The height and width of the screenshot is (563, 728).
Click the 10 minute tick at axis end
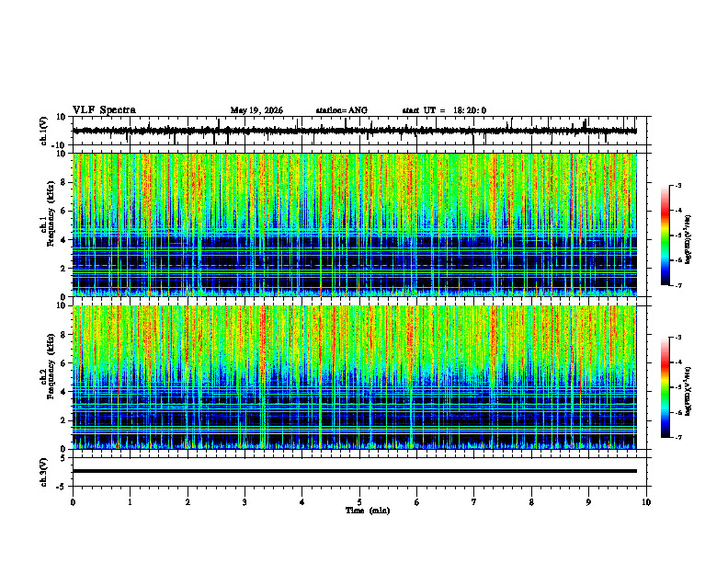pos(646,502)
